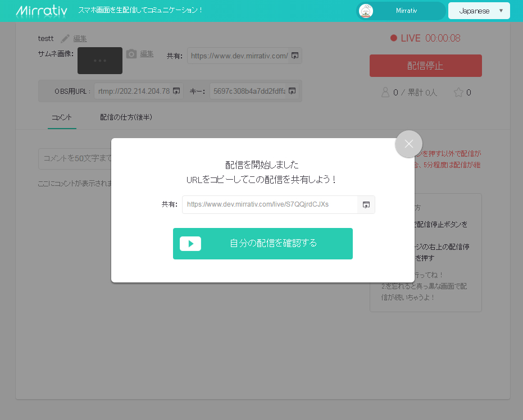Click the 配信を開始しました heading

(x=262, y=165)
